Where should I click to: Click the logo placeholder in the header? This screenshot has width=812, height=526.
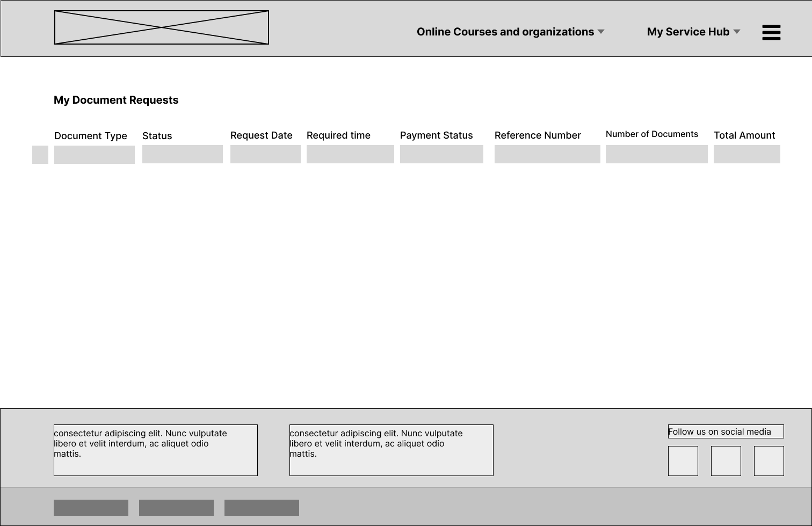(x=161, y=27)
